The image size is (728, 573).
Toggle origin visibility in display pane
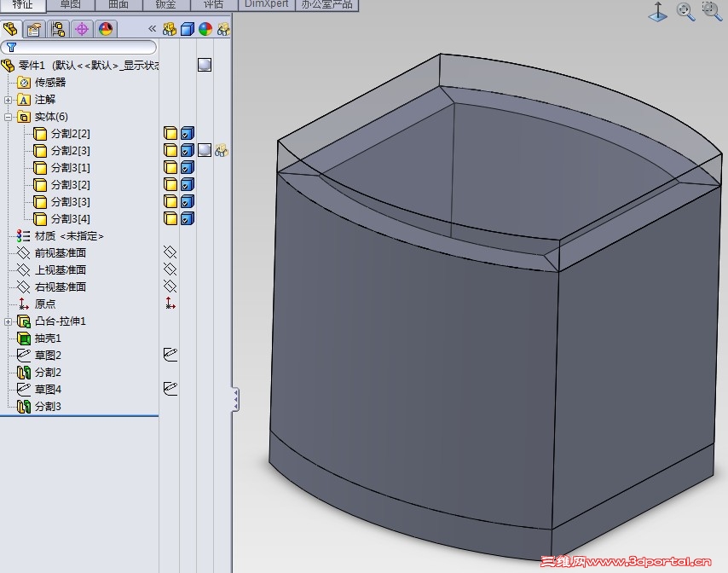[x=170, y=304]
